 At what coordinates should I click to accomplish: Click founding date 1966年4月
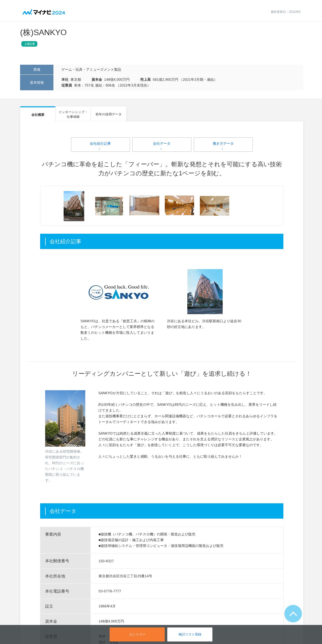107,606
